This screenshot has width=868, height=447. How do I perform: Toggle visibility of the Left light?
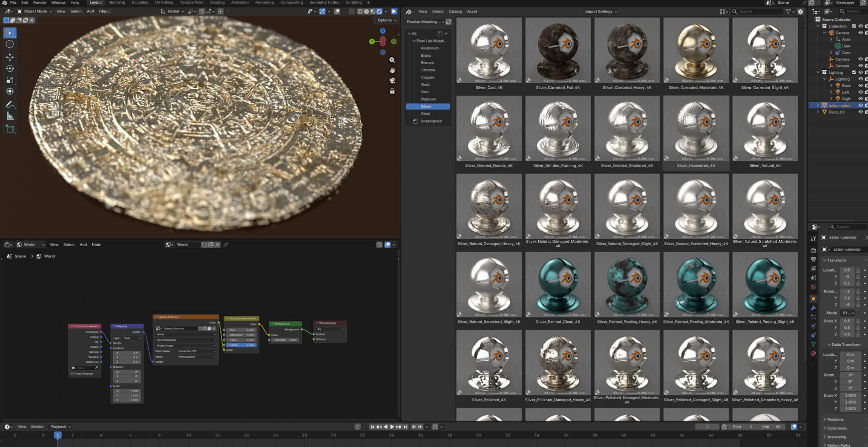(x=861, y=92)
